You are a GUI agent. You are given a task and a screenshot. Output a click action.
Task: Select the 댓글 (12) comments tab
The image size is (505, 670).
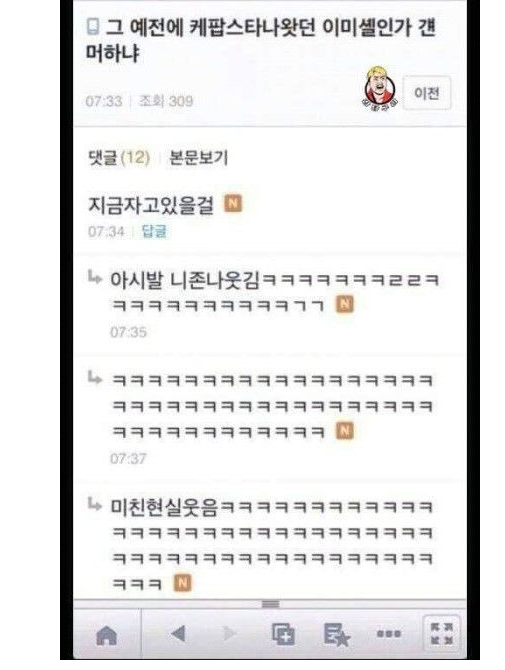point(119,158)
